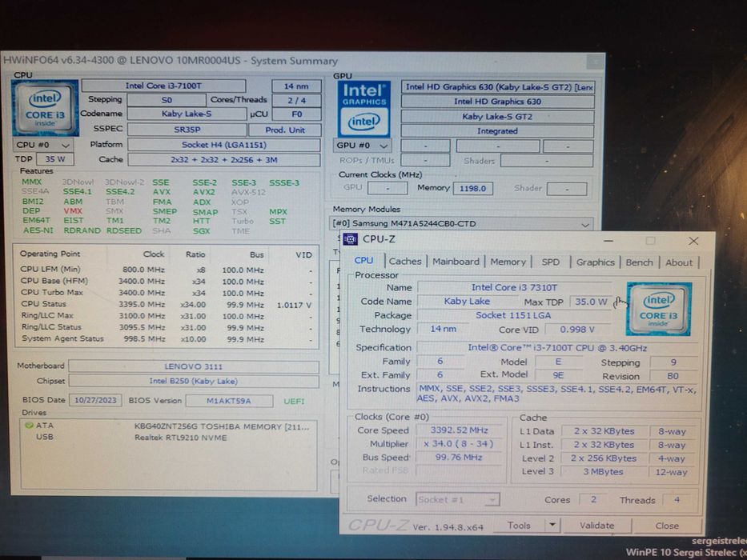
Task: Click the CPU Status operating point row
Action: pos(166,304)
